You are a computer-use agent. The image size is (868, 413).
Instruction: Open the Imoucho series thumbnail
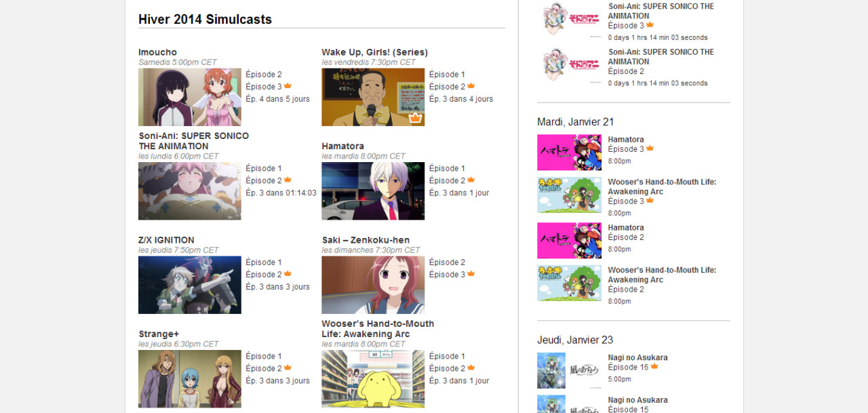point(190,97)
